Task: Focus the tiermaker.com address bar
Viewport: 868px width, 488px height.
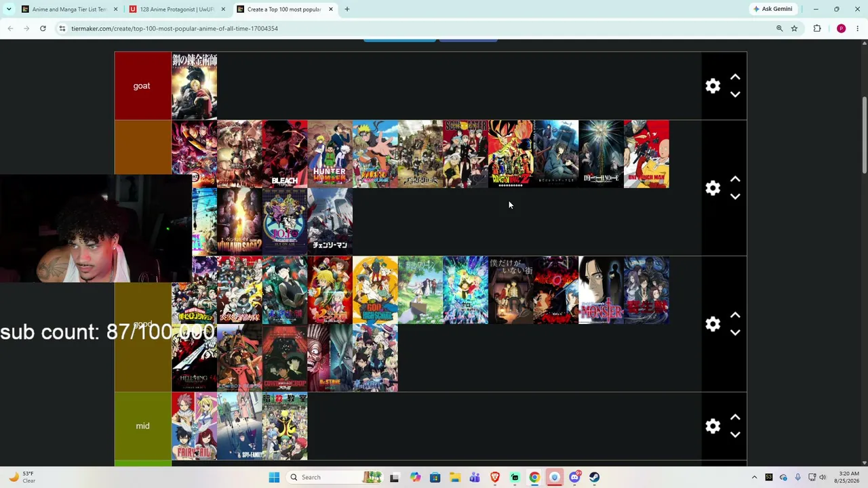Action: click(420, 28)
